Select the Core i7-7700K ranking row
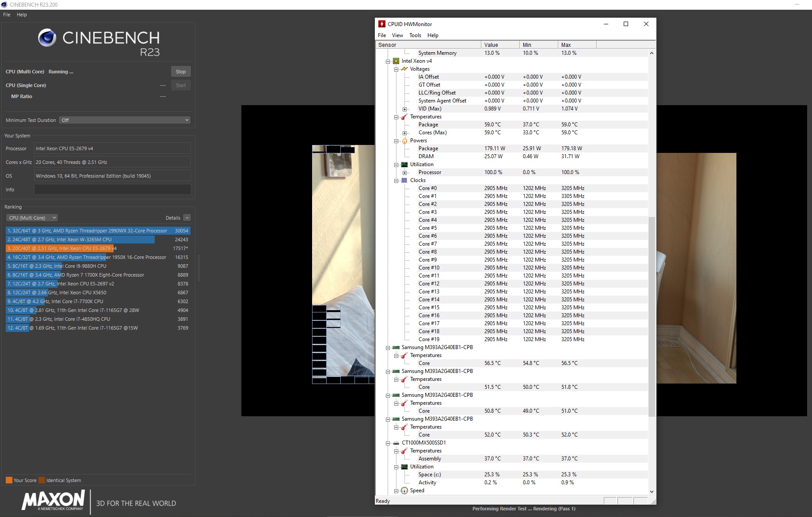 click(98, 301)
